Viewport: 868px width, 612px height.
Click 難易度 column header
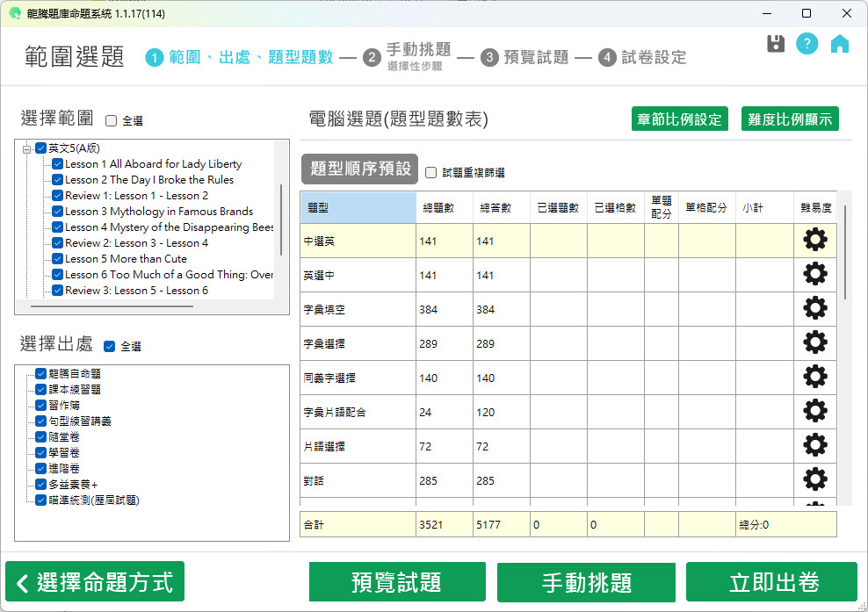point(815,207)
